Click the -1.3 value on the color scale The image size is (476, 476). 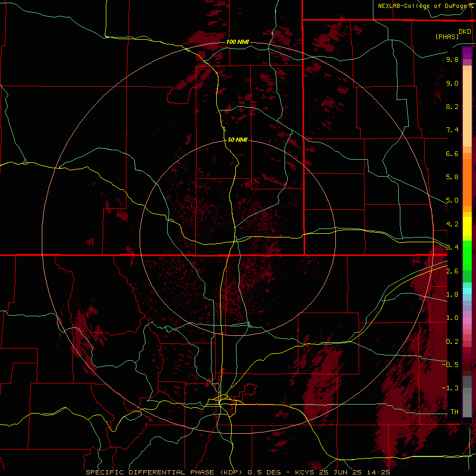click(x=450, y=388)
